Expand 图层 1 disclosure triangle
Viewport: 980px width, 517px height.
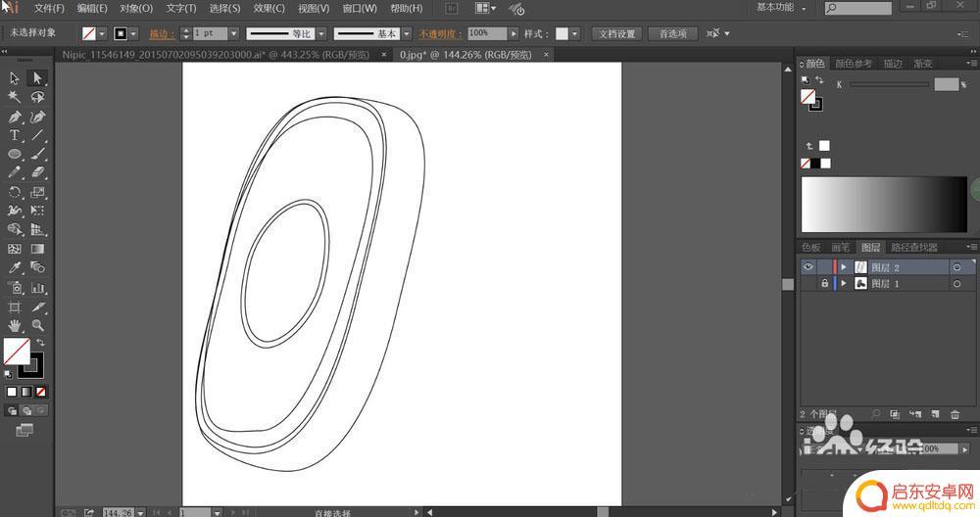(843, 284)
